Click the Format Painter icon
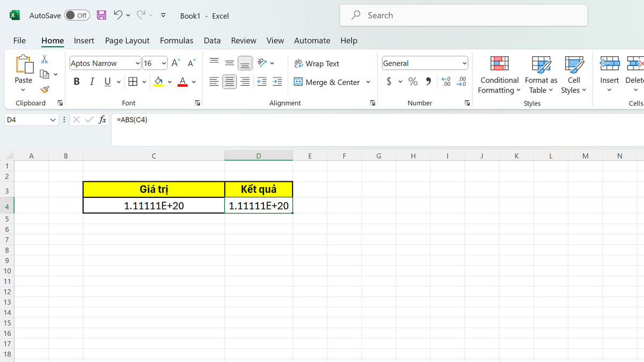 point(45,90)
